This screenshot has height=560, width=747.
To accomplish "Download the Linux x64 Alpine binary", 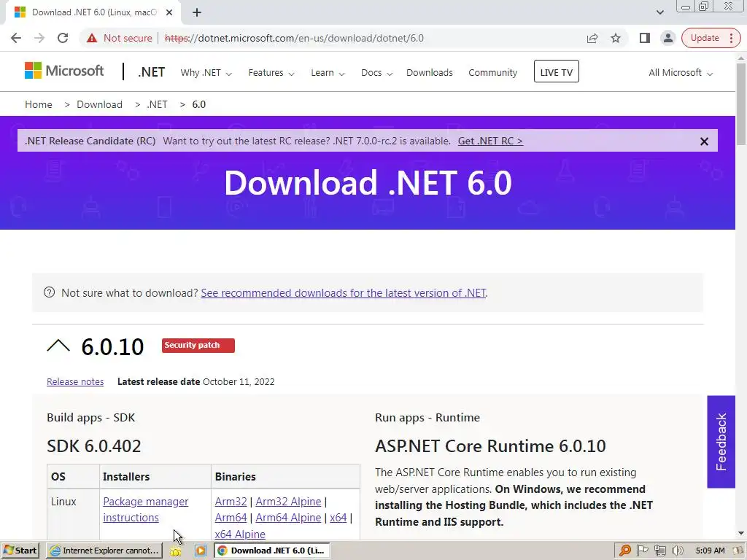I will point(239,534).
